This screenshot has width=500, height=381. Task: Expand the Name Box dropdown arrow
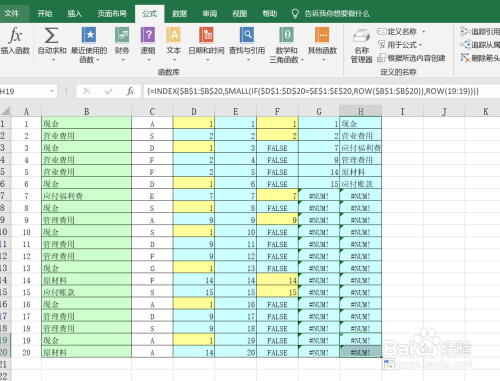52,91
